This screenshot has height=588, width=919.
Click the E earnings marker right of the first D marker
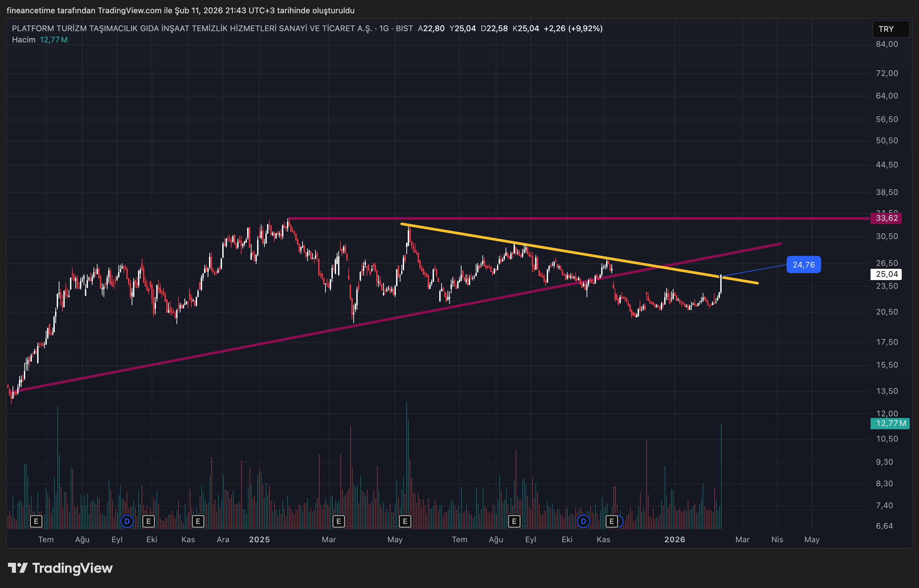(149, 521)
